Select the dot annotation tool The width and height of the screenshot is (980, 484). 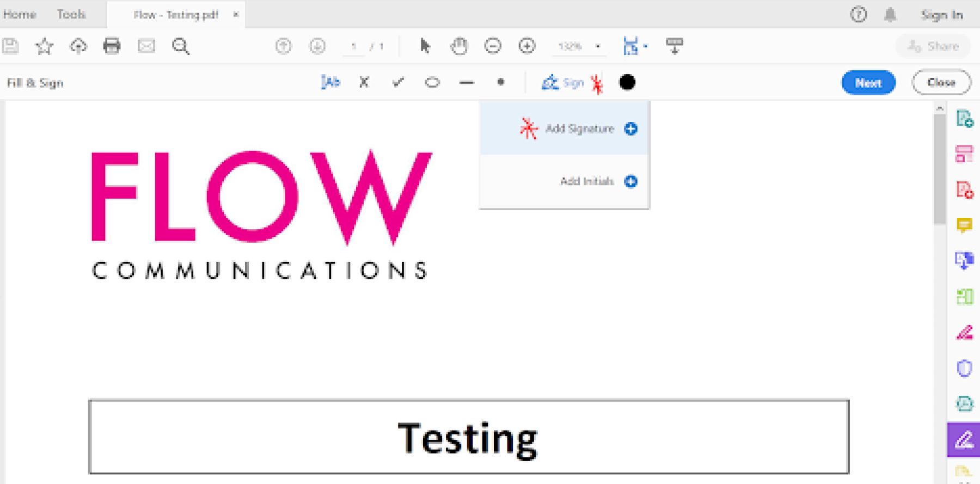(501, 82)
